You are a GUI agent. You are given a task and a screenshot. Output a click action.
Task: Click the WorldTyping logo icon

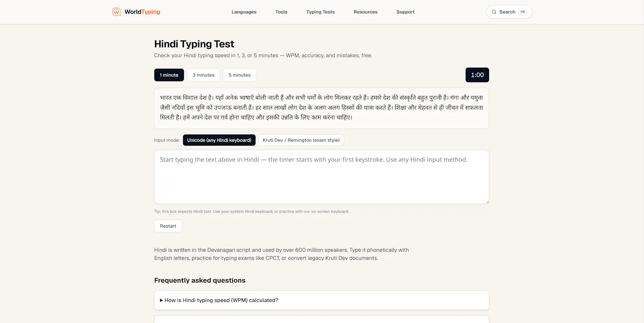pos(116,12)
